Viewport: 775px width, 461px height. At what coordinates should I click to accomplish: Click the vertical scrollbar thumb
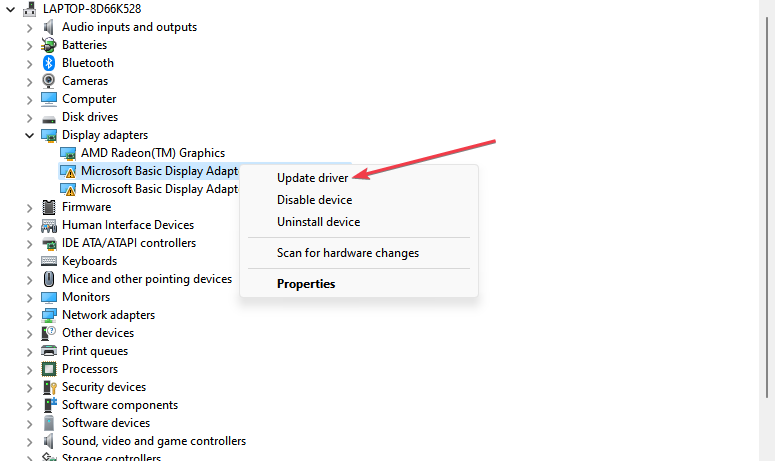767,208
